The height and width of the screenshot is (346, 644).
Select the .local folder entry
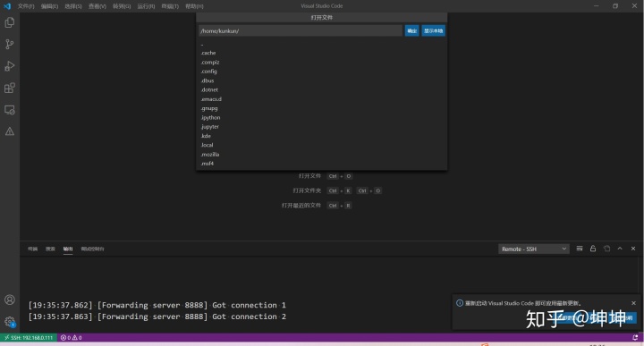[322, 146]
